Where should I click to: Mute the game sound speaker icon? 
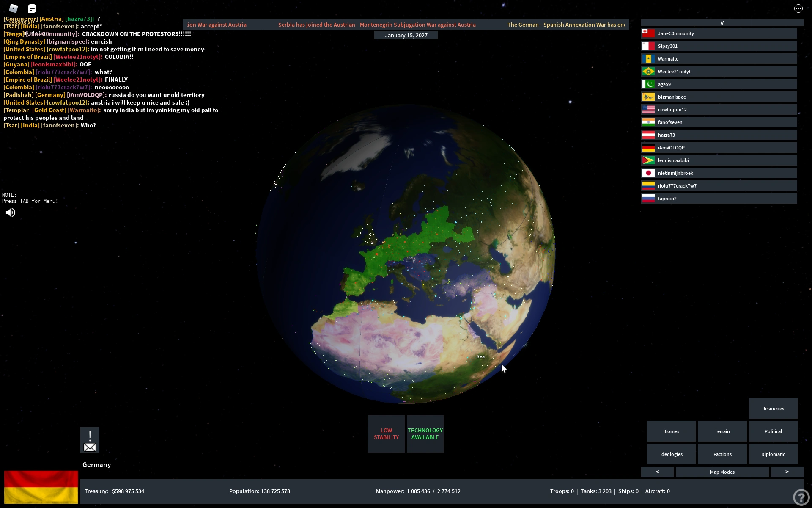[x=11, y=213]
